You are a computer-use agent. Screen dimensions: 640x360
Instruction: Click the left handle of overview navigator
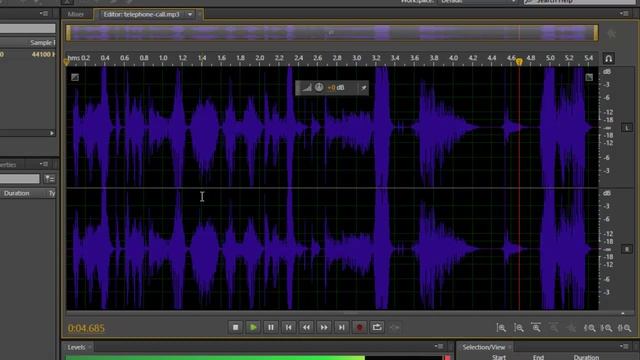[x=68, y=33]
